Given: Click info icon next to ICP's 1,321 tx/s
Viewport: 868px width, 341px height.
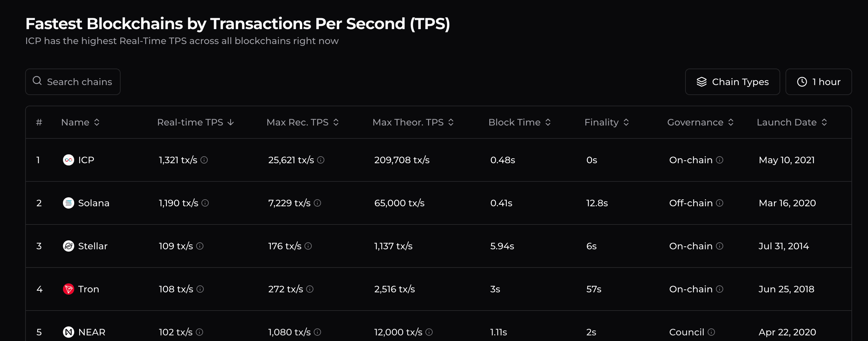Looking at the screenshot, I should (204, 160).
